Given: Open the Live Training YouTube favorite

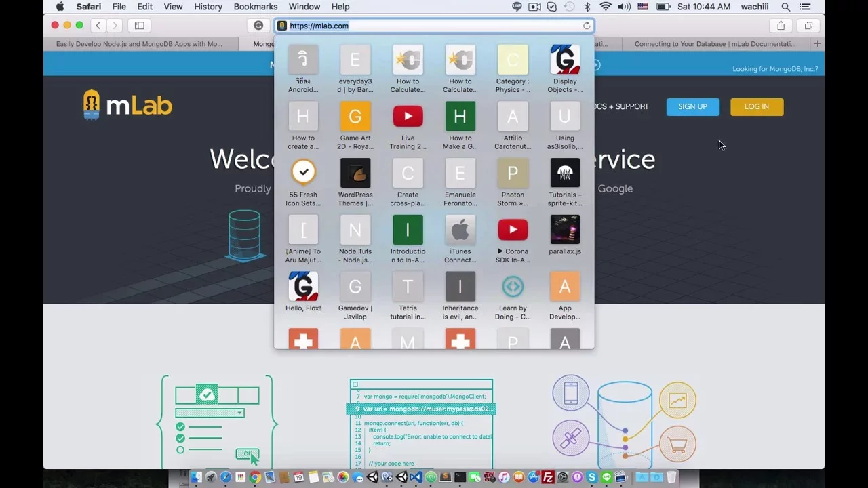Looking at the screenshot, I should tap(408, 117).
